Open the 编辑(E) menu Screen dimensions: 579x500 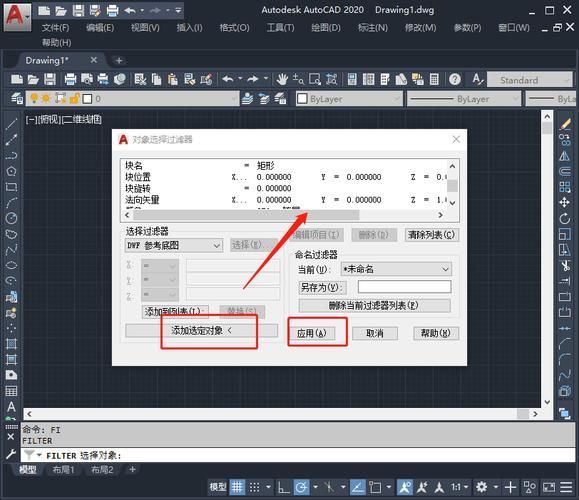(100, 28)
